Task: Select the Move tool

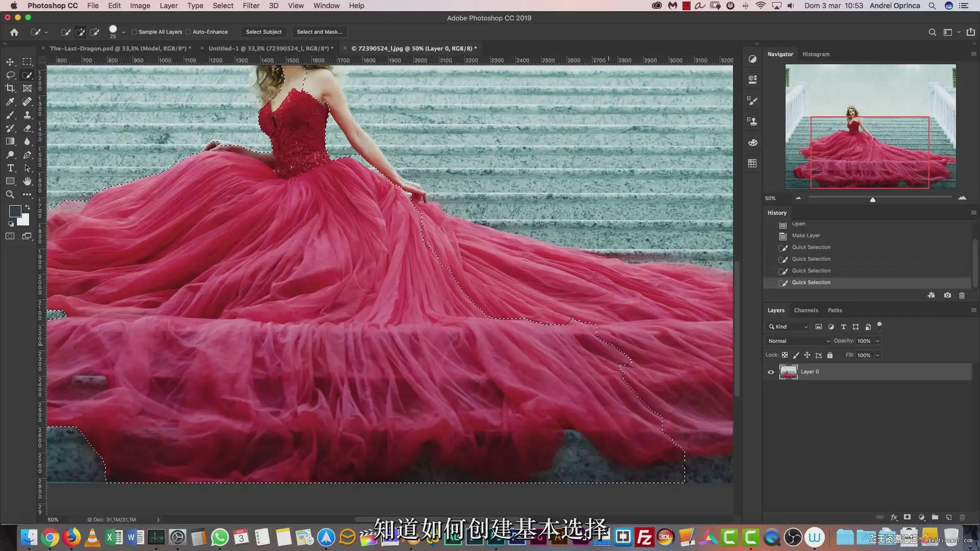Action: point(10,62)
